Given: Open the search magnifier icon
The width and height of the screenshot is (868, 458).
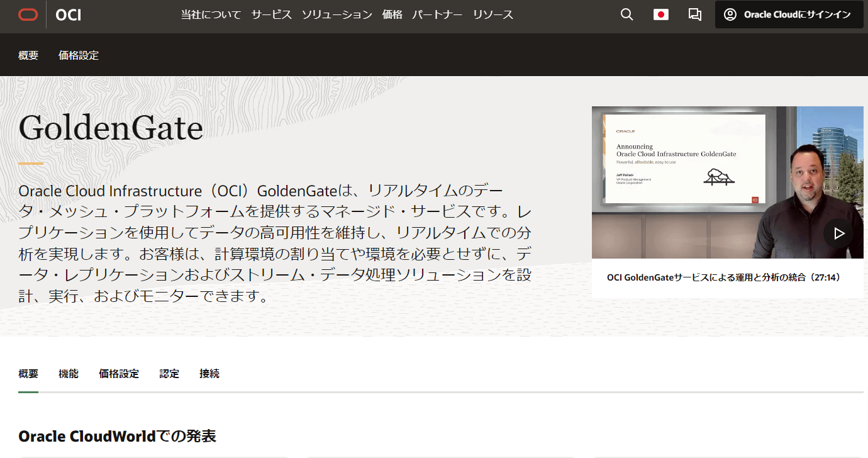Looking at the screenshot, I should [x=626, y=14].
